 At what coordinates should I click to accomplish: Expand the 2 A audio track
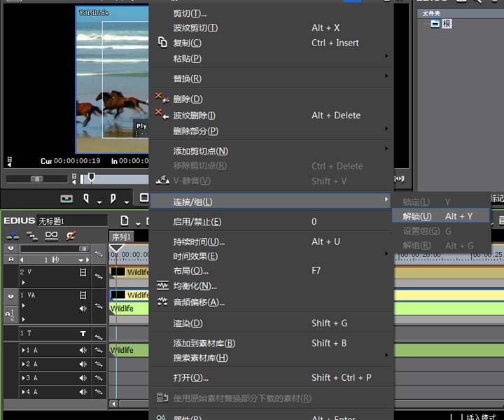[23, 364]
